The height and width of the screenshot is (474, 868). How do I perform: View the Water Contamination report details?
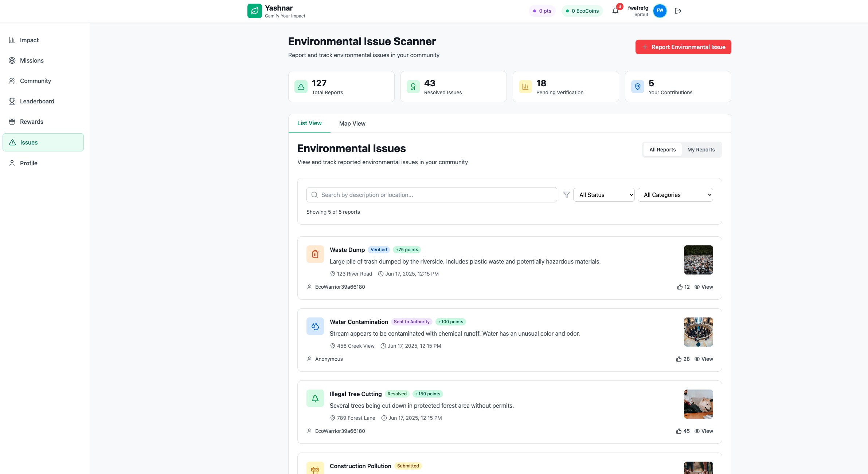coord(704,359)
